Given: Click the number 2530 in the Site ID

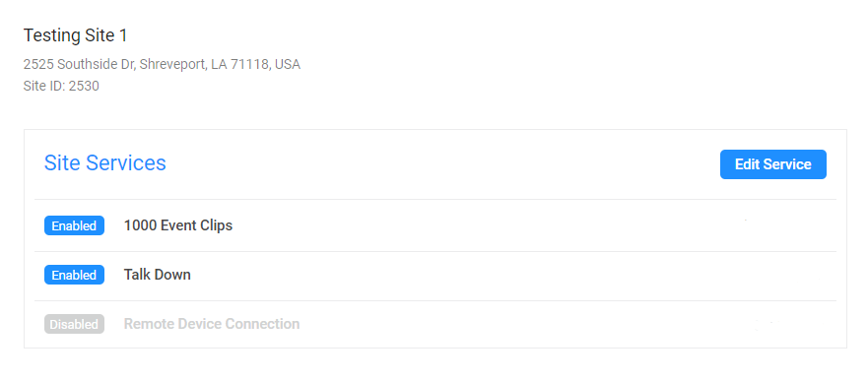Looking at the screenshot, I should click(84, 87).
